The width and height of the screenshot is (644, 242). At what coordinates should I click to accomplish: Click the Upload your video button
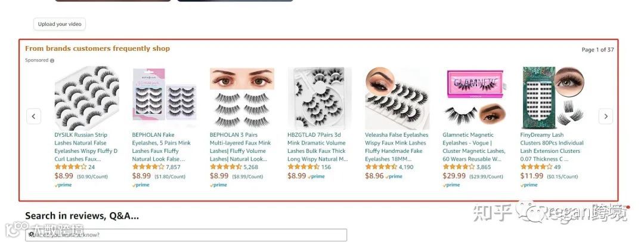tap(60, 24)
